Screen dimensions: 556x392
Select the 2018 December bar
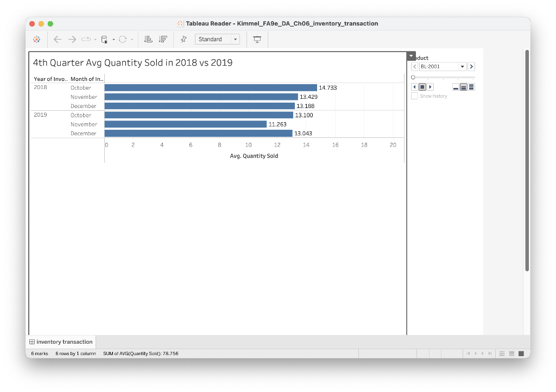[200, 106]
